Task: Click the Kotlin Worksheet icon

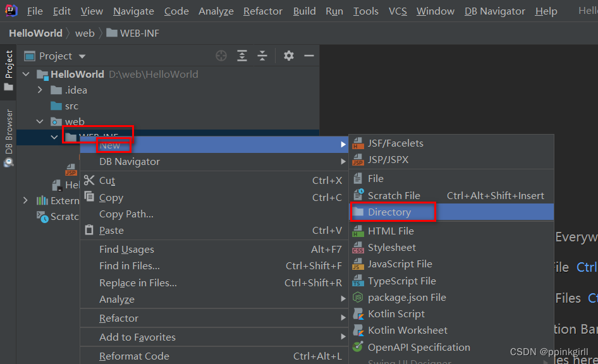Action: (x=358, y=330)
